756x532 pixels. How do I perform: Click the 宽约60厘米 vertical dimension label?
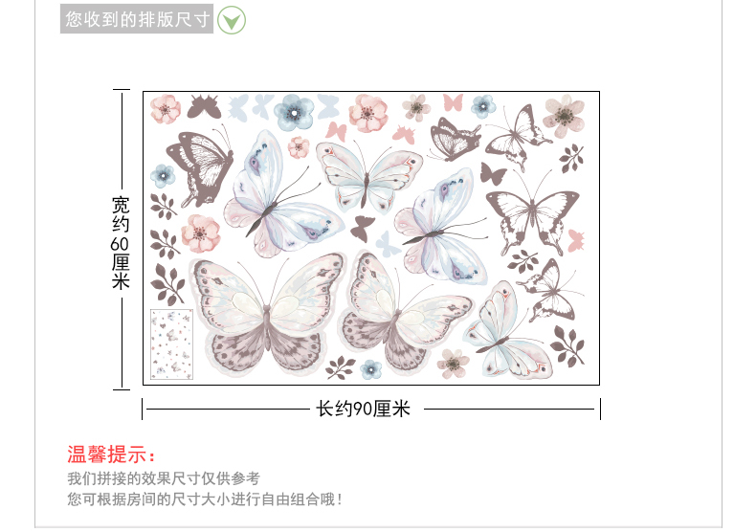[121, 242]
